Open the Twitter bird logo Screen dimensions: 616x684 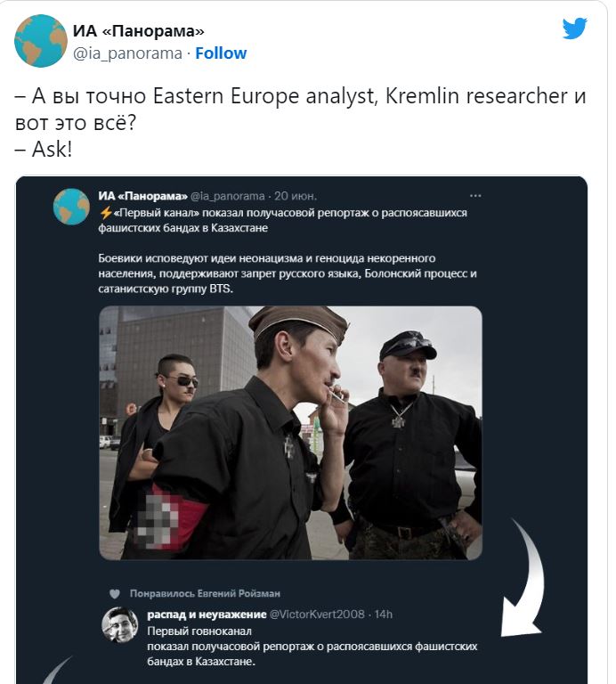pos(574,28)
